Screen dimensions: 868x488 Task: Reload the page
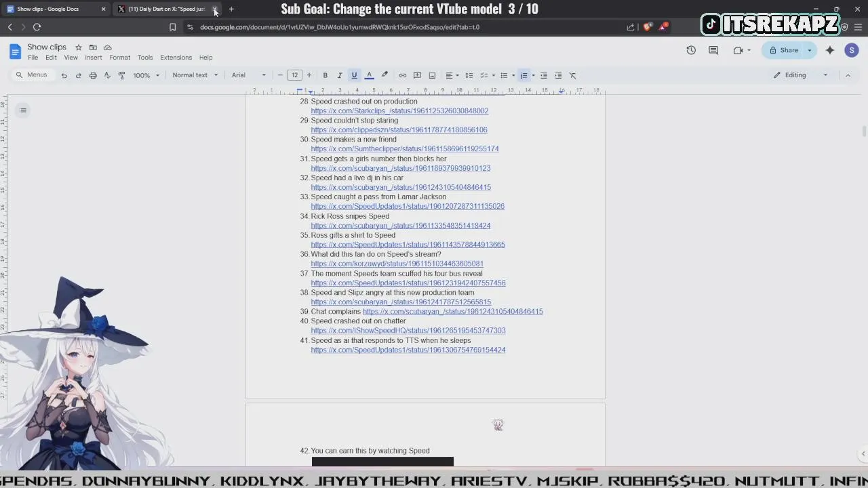37,27
